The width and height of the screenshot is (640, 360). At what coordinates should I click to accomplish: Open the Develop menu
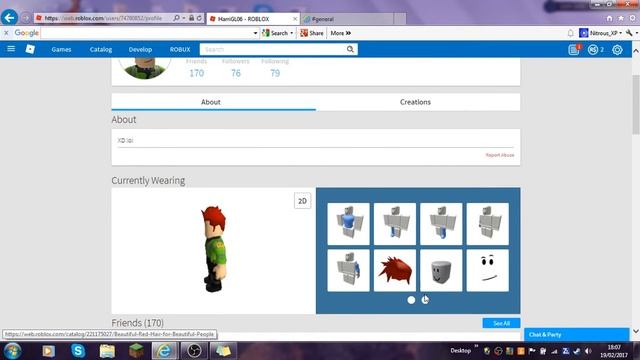[x=140, y=49]
